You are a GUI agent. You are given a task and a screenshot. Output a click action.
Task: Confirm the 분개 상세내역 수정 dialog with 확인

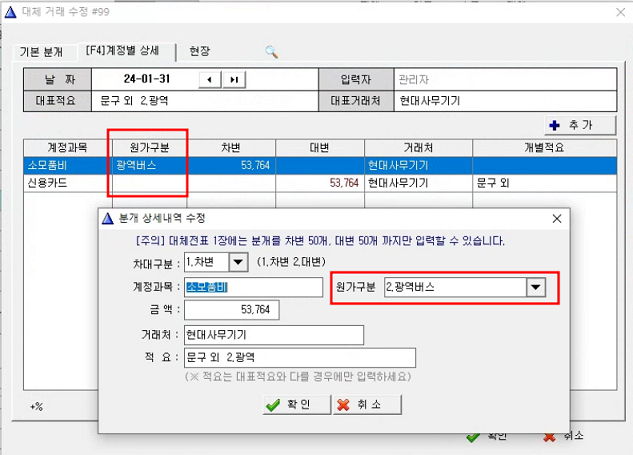[297, 405]
